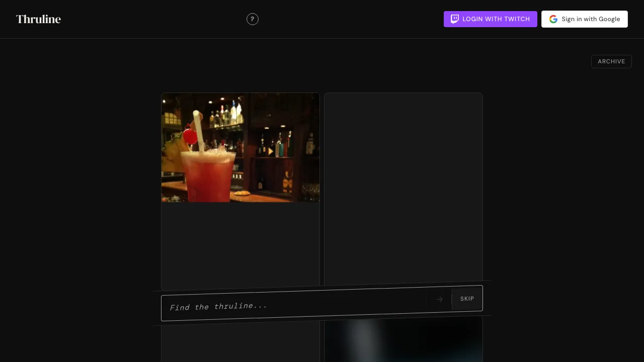The image size is (644, 362).
Task: Sign in with Google
Action: click(x=585, y=19)
